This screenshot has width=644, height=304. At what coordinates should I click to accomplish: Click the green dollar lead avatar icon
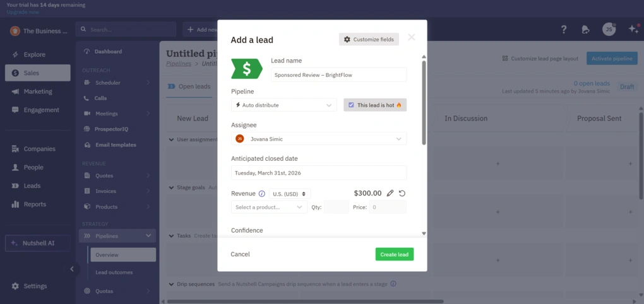point(247,69)
